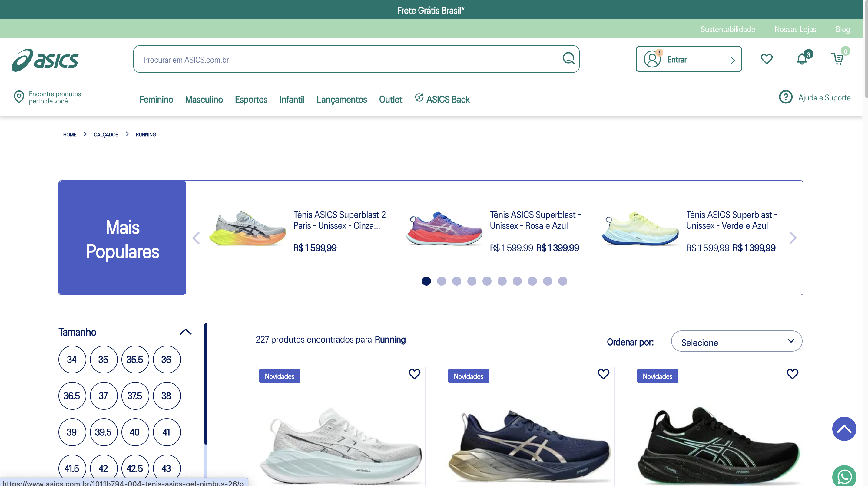Open the Masculino menu
Viewport: 868px width, 486px height.
pyautogui.click(x=204, y=99)
